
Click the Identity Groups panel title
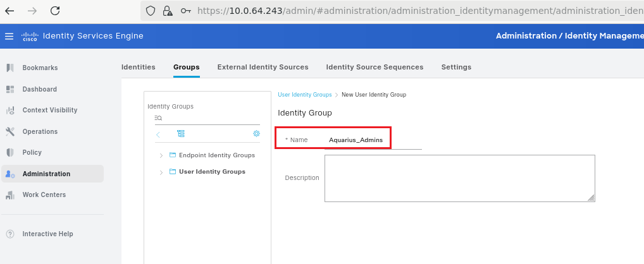[x=170, y=106]
